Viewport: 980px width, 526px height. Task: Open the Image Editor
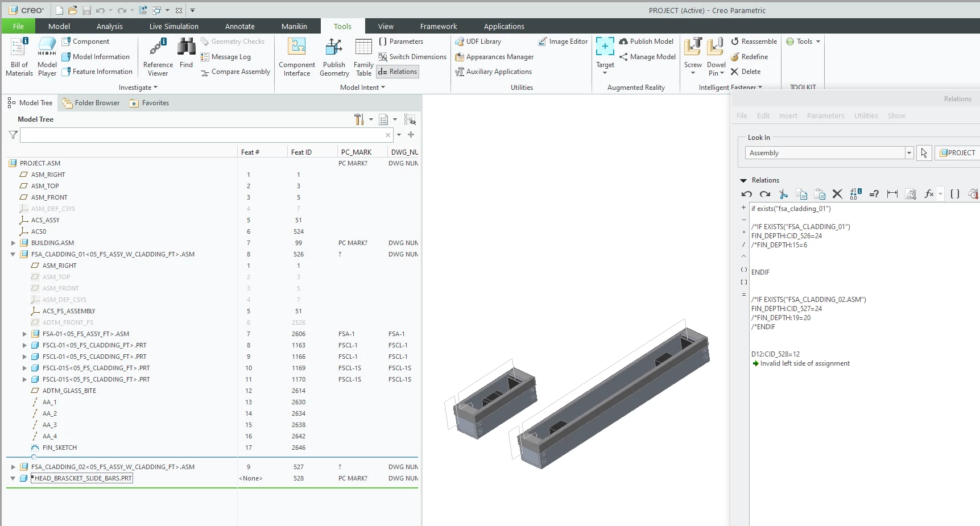(x=563, y=42)
